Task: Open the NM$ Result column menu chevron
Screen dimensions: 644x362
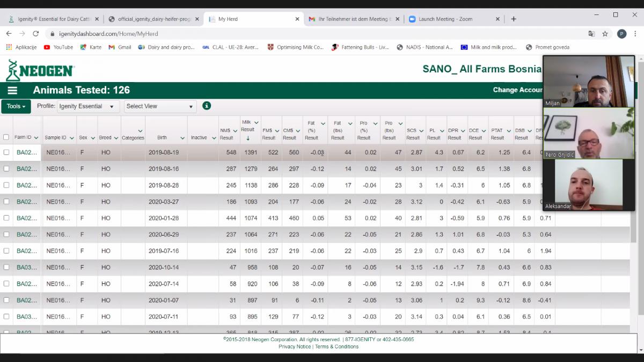Action: 235,131
